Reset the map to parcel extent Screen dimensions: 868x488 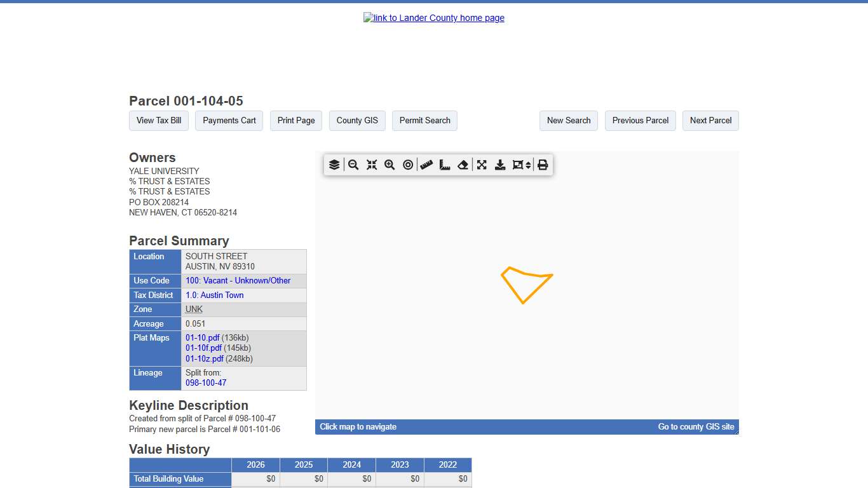point(372,165)
